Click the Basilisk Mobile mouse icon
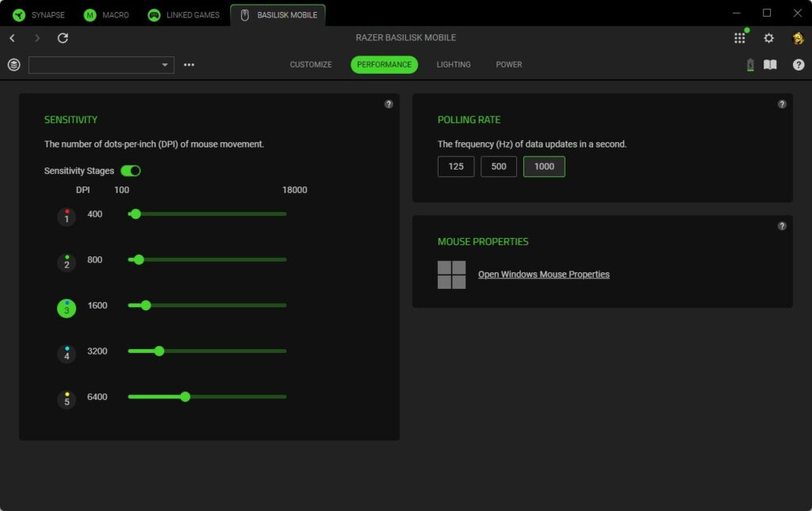 (x=245, y=15)
